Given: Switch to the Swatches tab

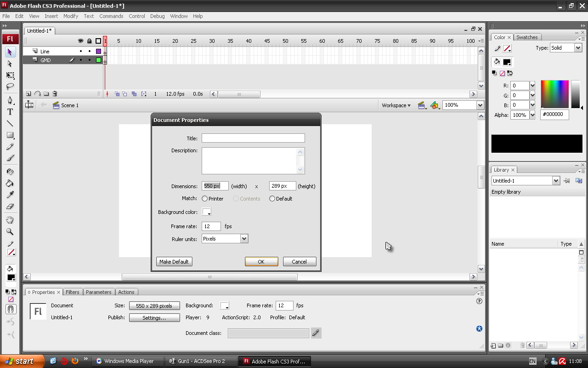Looking at the screenshot, I should click(527, 37).
